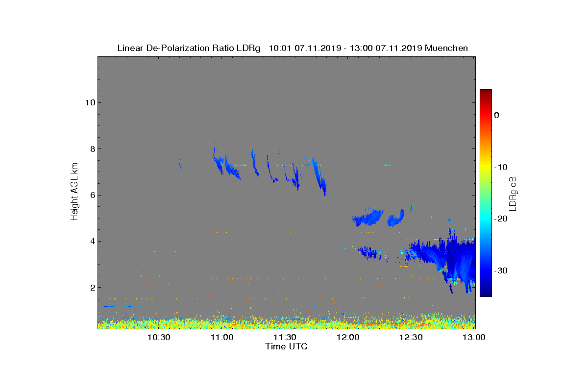Select the 'Height AGL km' axis label
The image size is (588, 392).
pyautogui.click(x=74, y=193)
